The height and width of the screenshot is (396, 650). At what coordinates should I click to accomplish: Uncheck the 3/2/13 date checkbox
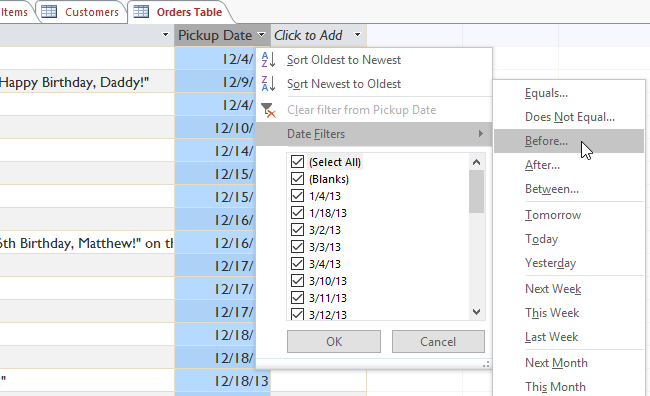pos(297,229)
